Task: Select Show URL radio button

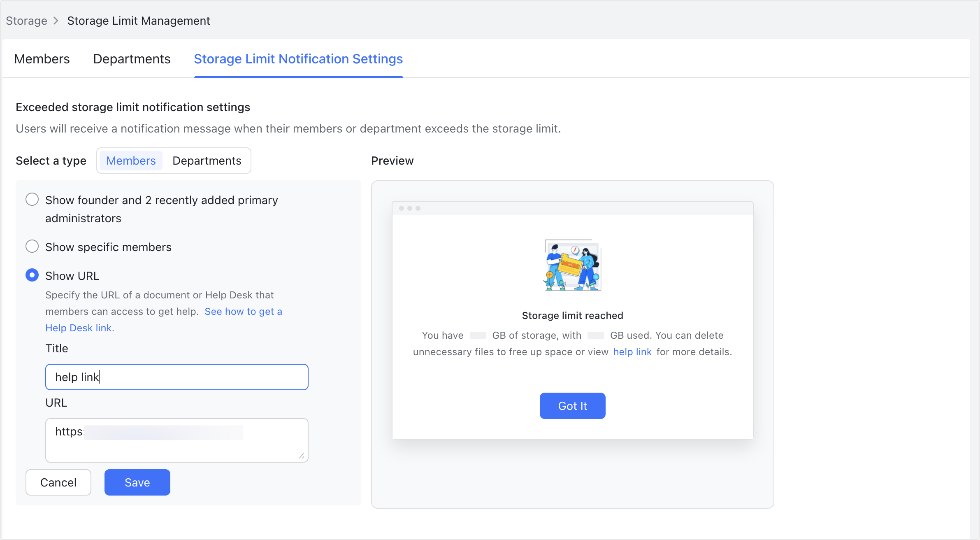Action: tap(32, 275)
